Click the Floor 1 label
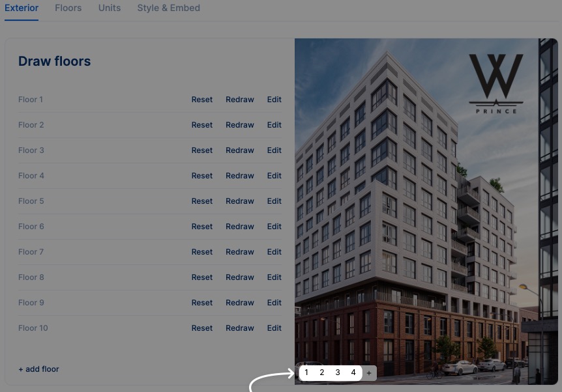The height and width of the screenshot is (392, 562). (x=31, y=100)
